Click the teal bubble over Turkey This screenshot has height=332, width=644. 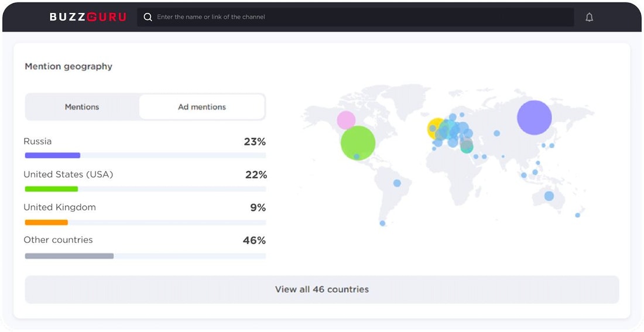coord(467,147)
